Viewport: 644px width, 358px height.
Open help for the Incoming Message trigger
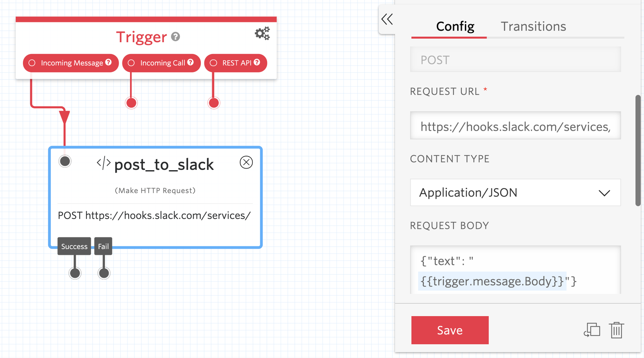[x=108, y=63]
